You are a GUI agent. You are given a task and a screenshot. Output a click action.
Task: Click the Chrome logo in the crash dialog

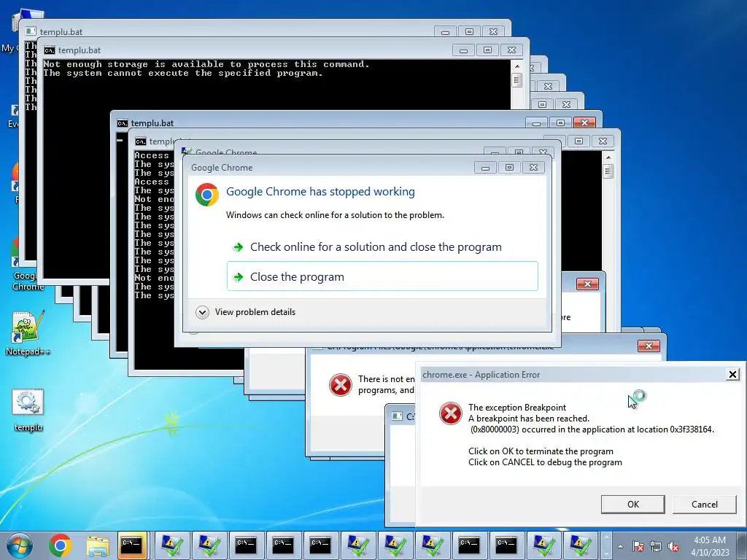[207, 194]
